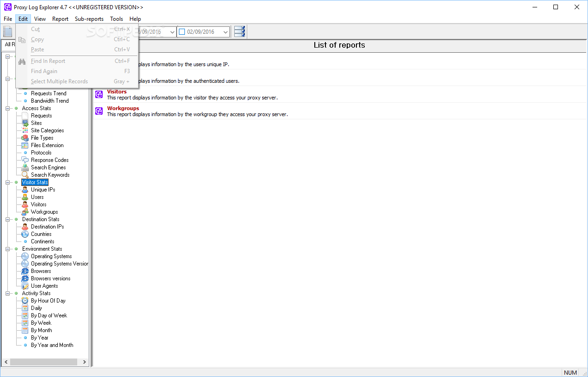Click the purple icon beside Visitors report

(99, 94)
